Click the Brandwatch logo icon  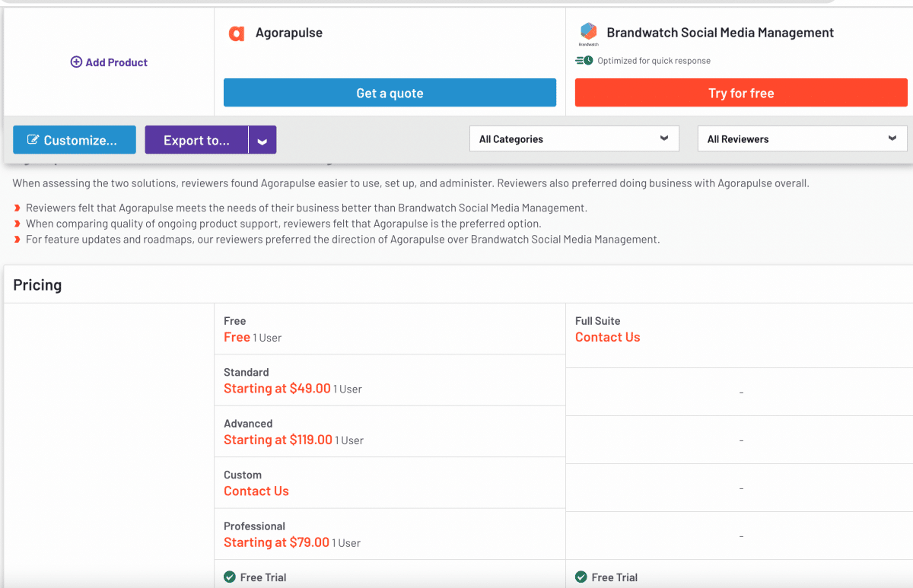588,33
